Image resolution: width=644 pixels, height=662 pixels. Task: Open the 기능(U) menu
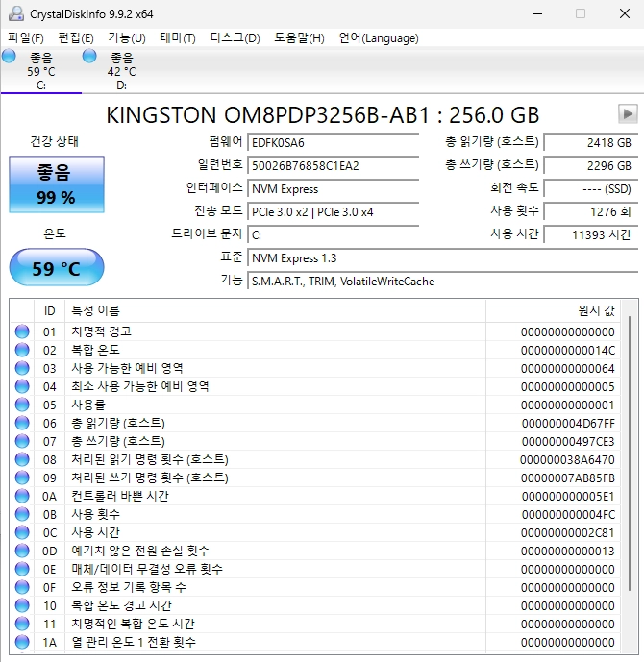127,38
